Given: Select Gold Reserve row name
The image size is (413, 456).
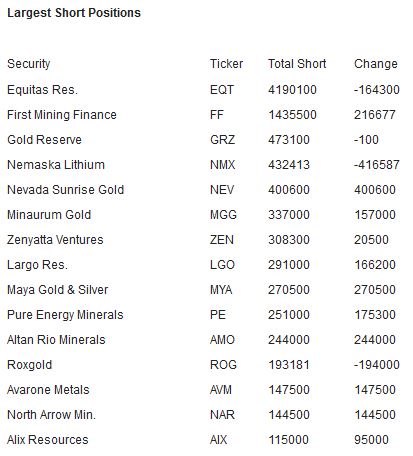Looking at the screenshot, I should [x=44, y=140].
